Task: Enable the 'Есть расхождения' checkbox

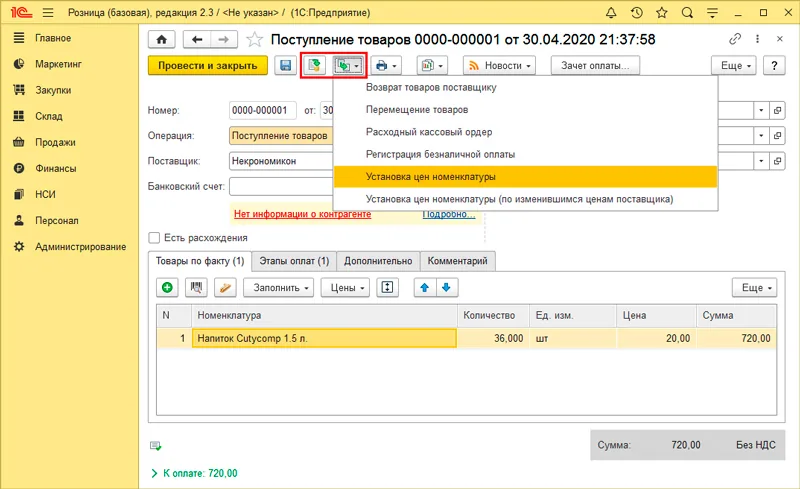Action: [154, 237]
